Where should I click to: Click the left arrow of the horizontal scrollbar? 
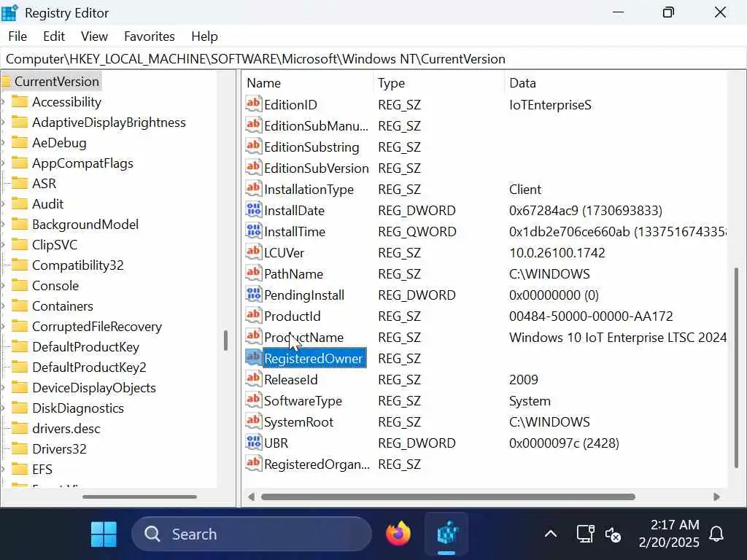tap(251, 497)
